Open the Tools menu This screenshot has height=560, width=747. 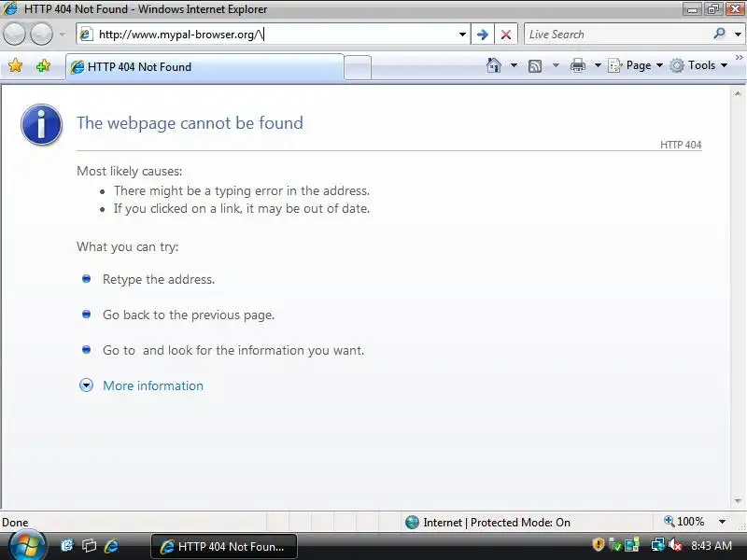698,65
